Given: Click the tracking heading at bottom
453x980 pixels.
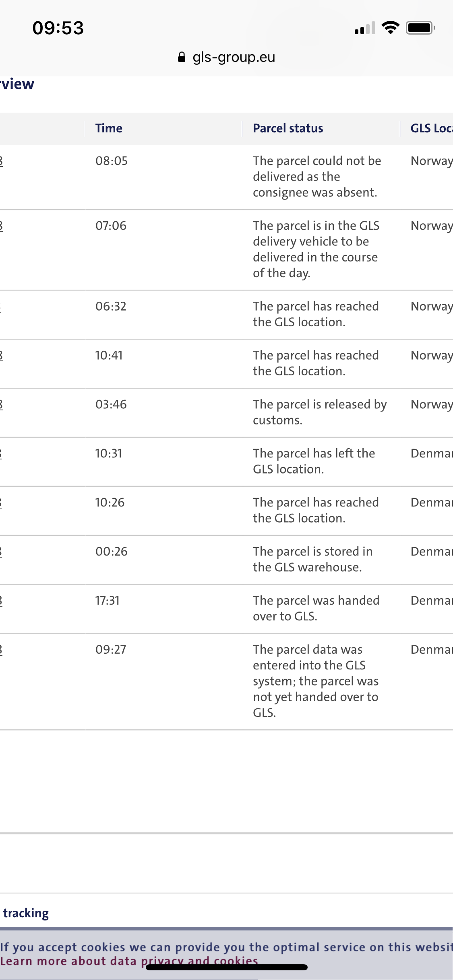Looking at the screenshot, I should click(x=26, y=913).
